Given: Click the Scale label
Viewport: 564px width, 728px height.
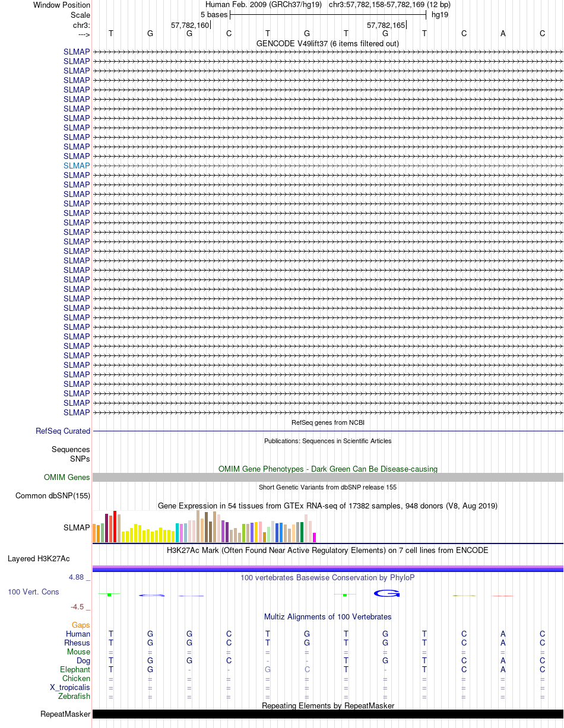Looking at the screenshot, I should point(80,15).
